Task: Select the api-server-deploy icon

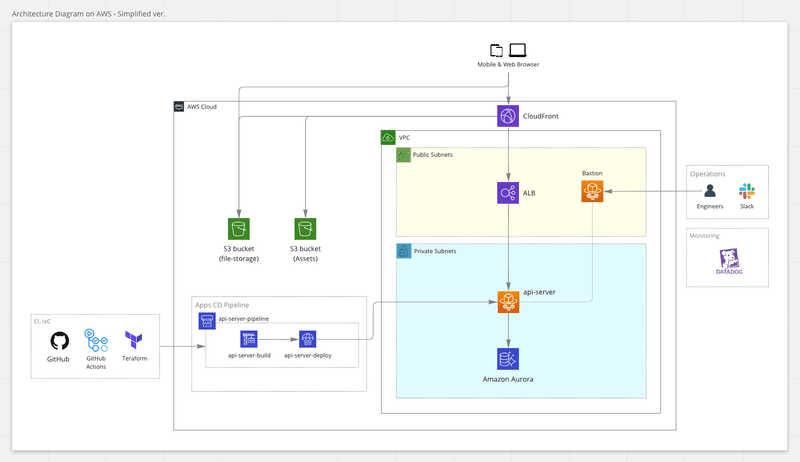Action: point(307,339)
